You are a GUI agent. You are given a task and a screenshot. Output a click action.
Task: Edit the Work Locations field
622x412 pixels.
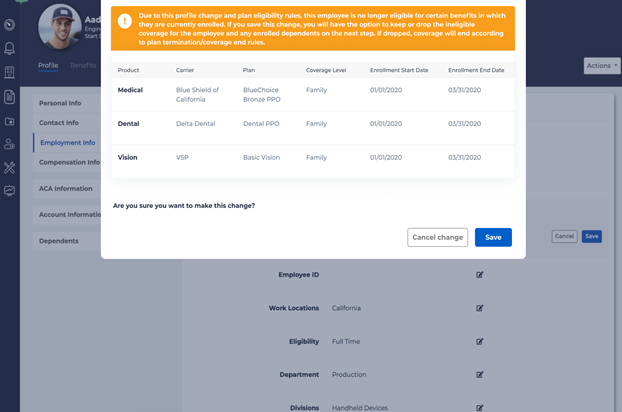click(480, 308)
